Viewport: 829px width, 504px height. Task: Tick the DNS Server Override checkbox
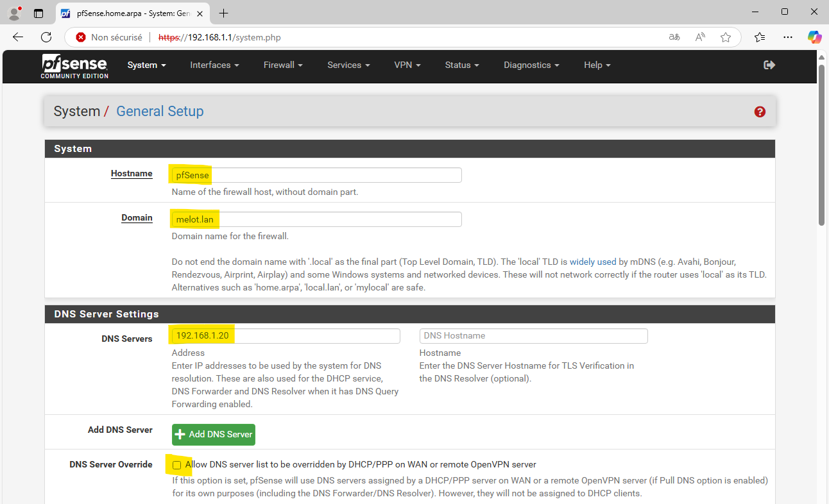click(x=176, y=465)
